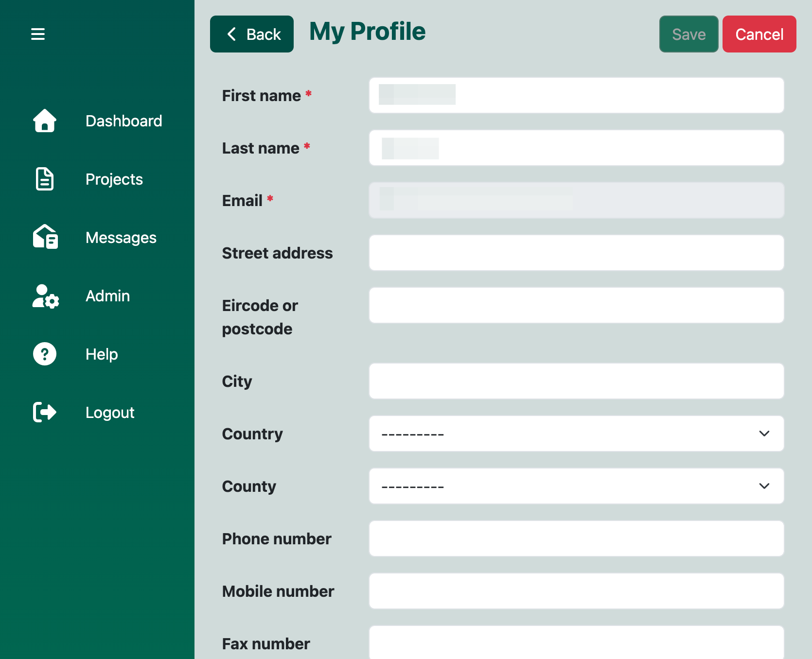Click the My Profile heading
This screenshot has height=659, width=812.
368,32
